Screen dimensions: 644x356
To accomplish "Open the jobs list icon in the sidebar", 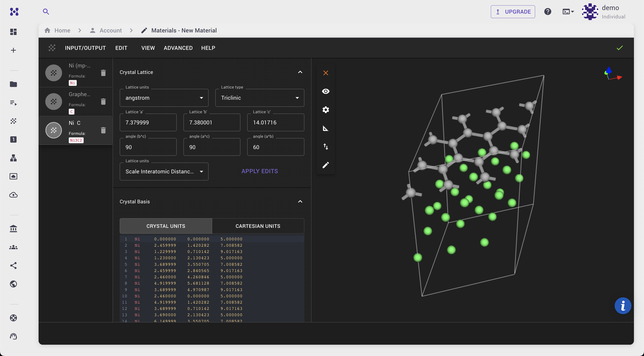I will (13, 103).
